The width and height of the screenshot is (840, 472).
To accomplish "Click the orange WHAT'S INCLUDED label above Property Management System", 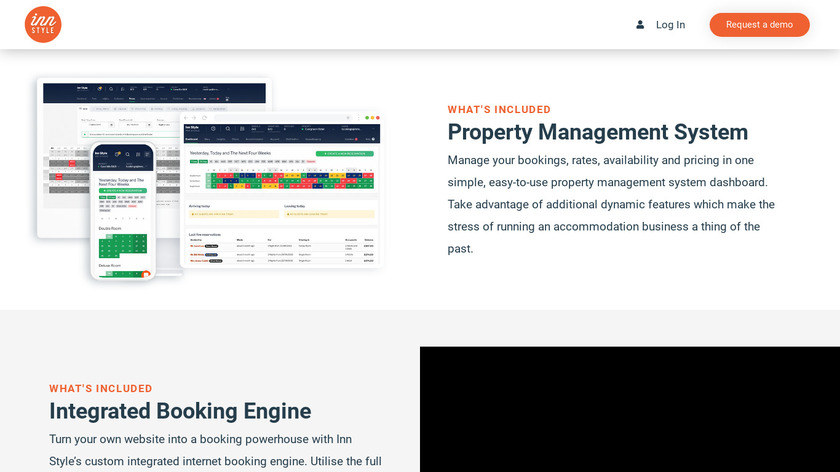I will [x=499, y=110].
